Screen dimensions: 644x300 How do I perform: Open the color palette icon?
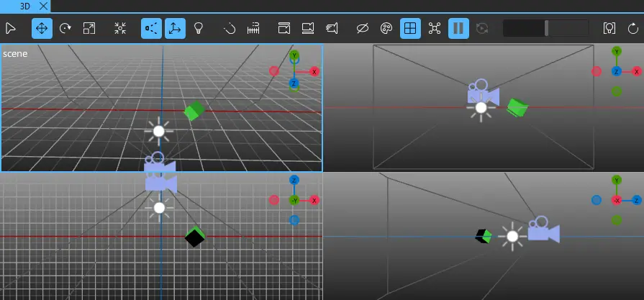click(386, 29)
